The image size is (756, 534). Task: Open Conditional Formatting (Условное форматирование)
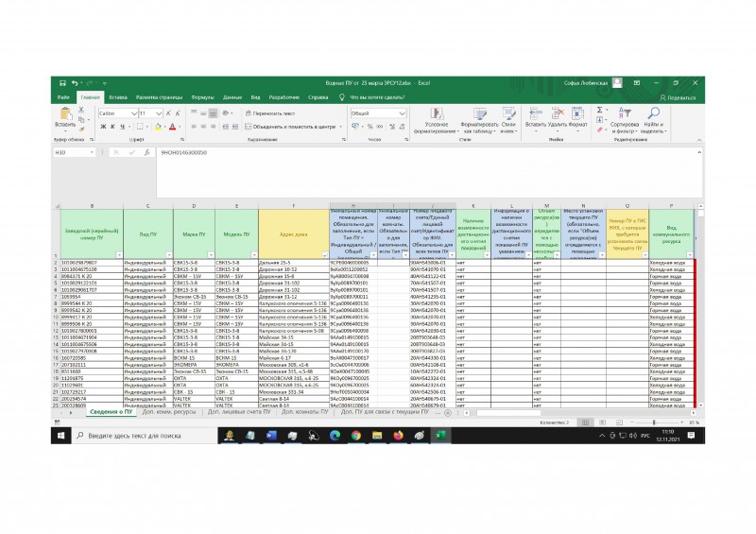tap(437, 121)
